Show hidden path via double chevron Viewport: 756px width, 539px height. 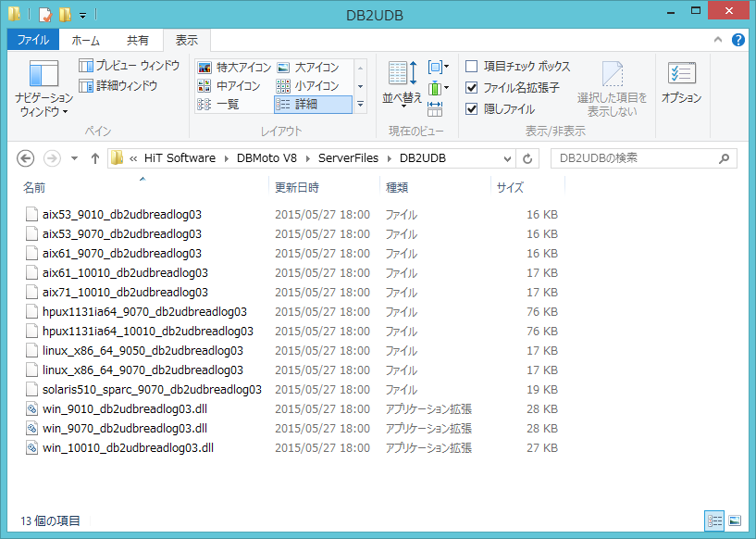click(x=133, y=158)
